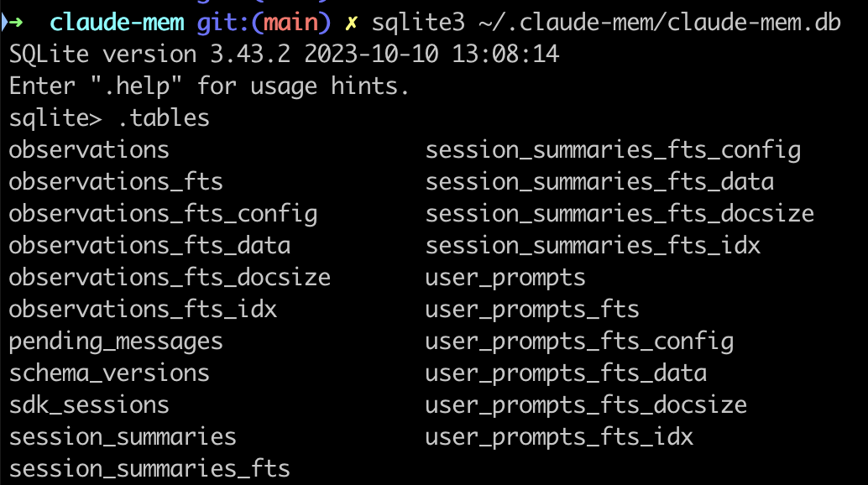Click the sdk_sessions table name
The width and height of the screenshot is (868, 485).
(89, 404)
